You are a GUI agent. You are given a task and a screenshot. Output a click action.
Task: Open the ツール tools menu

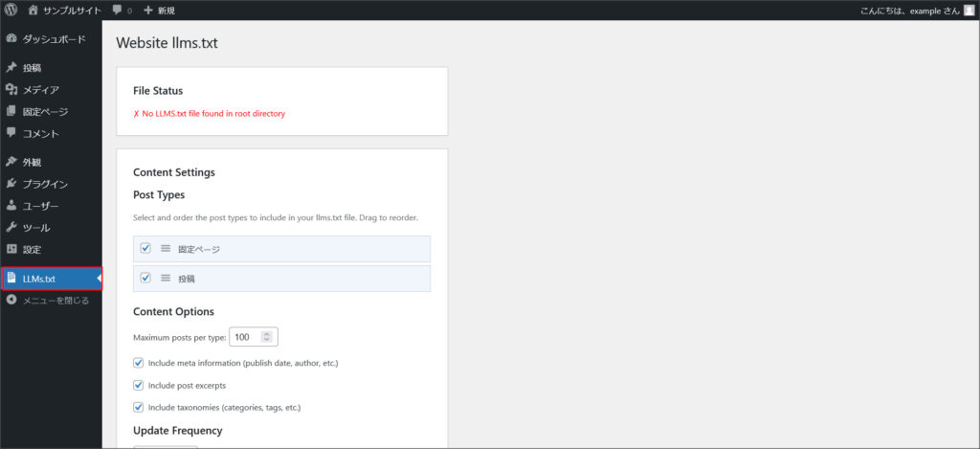pos(36,228)
